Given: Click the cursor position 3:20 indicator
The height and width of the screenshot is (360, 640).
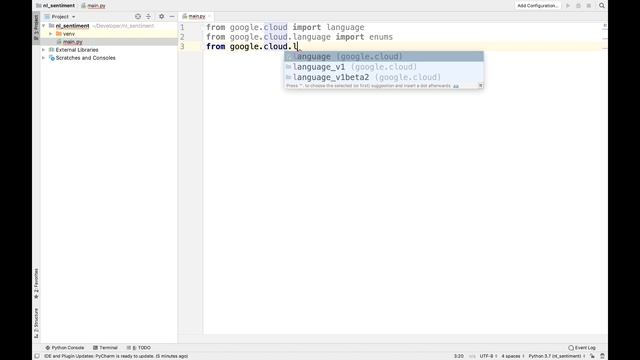Looking at the screenshot, I should (459, 356).
